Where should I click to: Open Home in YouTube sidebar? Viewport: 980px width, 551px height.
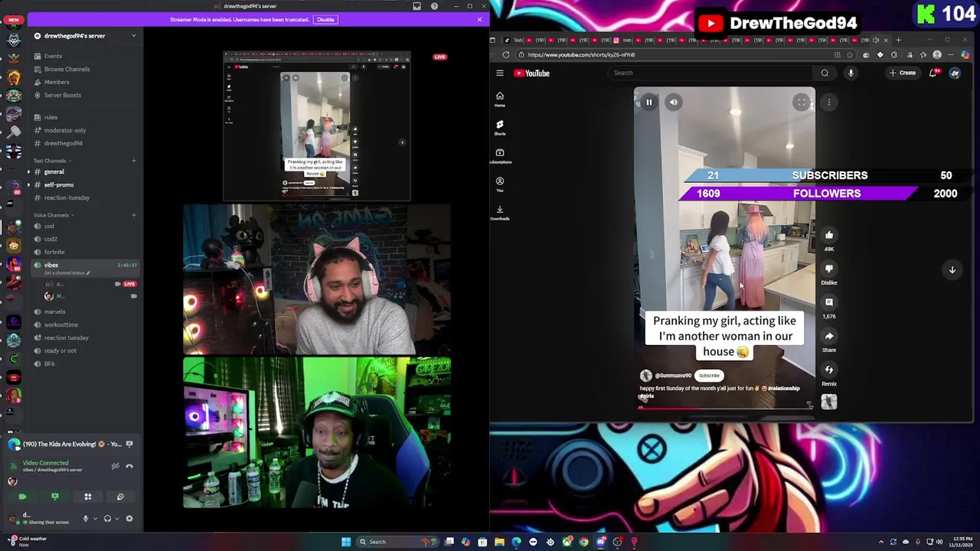(x=500, y=99)
